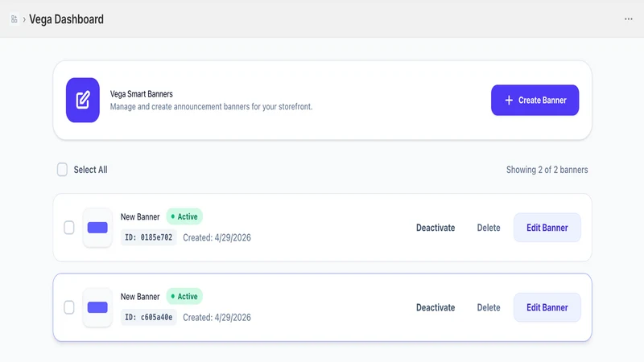This screenshot has width=644, height=362.
Task: Click thumbnail of banner 0185e702
Action: point(97,228)
